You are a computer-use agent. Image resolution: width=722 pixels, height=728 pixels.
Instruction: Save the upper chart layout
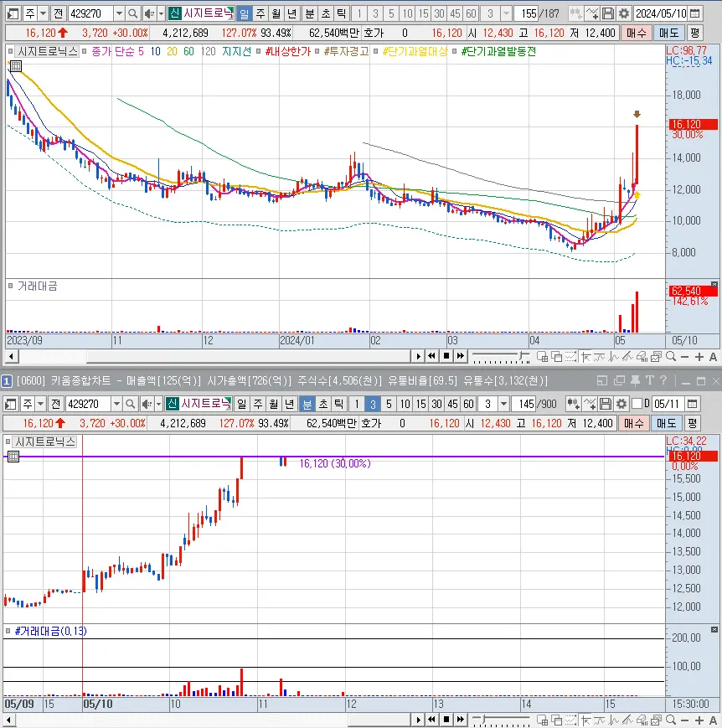[608, 13]
